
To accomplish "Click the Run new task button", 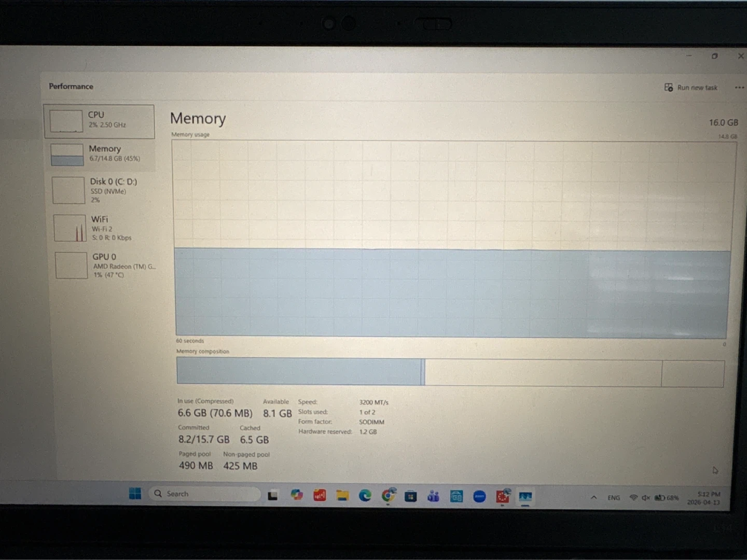I will click(x=691, y=88).
